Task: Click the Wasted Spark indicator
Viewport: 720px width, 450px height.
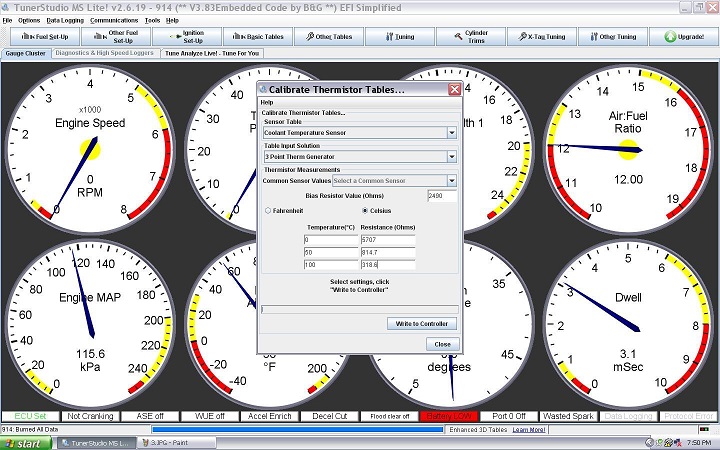Action: [x=568, y=416]
